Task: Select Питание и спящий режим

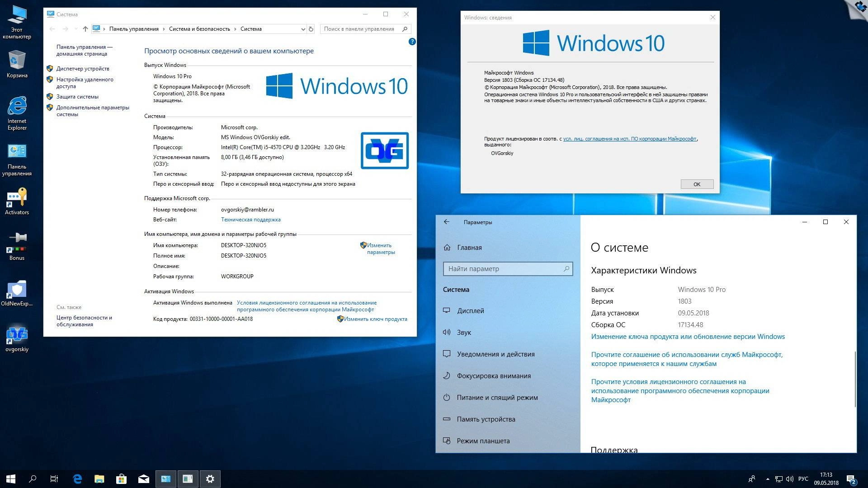Action: [508, 398]
